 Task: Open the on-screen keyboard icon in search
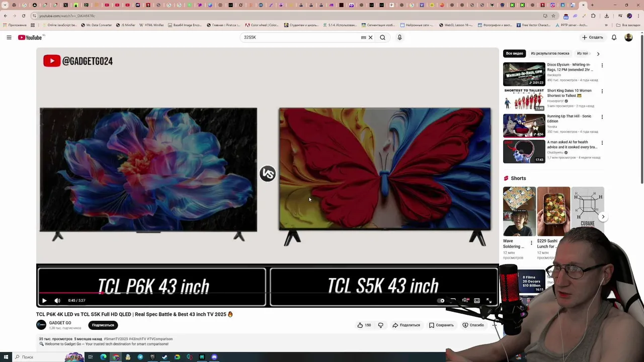(363, 37)
